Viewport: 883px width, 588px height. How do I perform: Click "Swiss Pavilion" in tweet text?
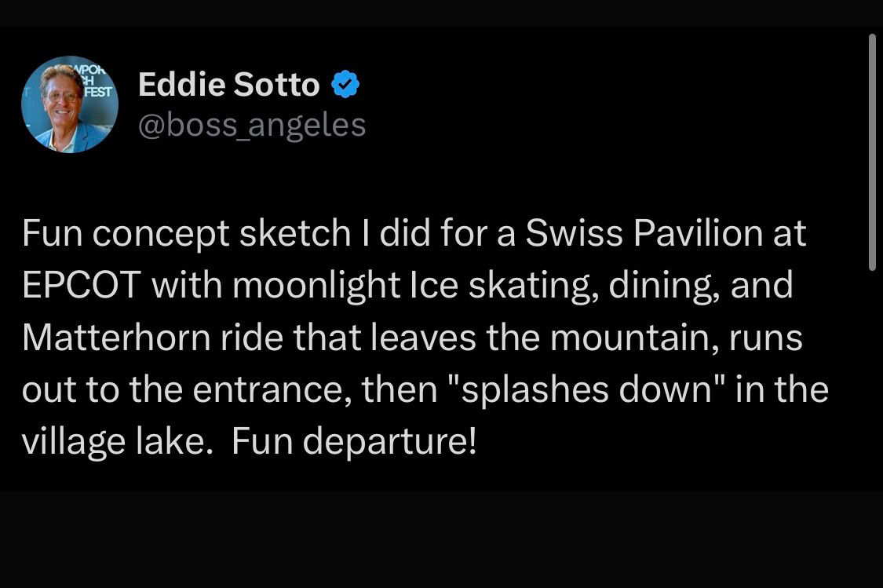tap(644, 234)
